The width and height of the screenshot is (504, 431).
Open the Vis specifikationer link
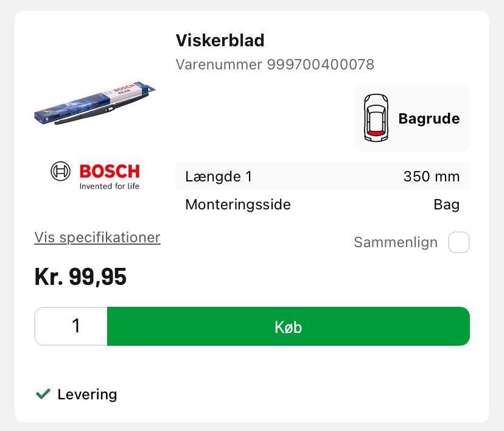click(x=97, y=237)
